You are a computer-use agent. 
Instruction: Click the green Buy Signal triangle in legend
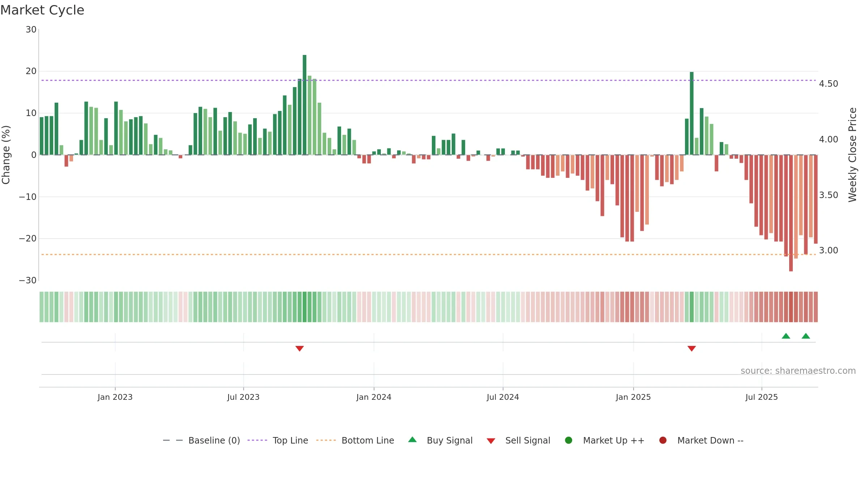[412, 440]
